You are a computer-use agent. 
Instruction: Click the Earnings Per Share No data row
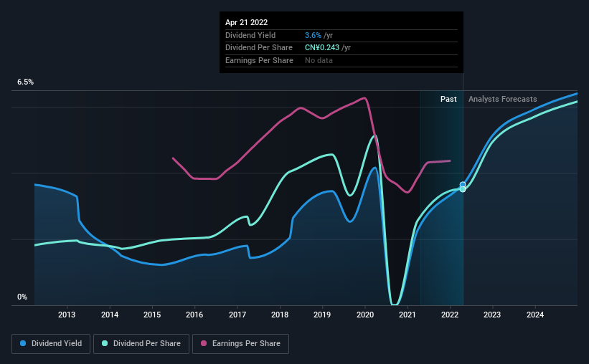point(341,60)
